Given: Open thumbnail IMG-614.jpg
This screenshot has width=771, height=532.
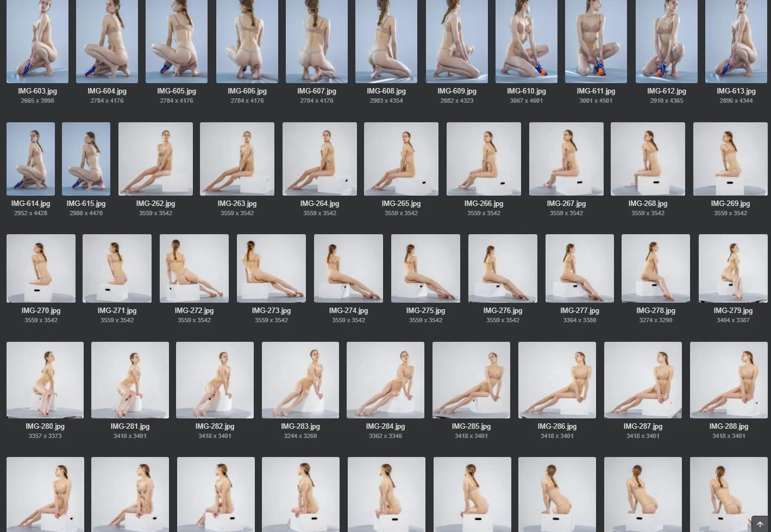Looking at the screenshot, I should click(30, 159).
